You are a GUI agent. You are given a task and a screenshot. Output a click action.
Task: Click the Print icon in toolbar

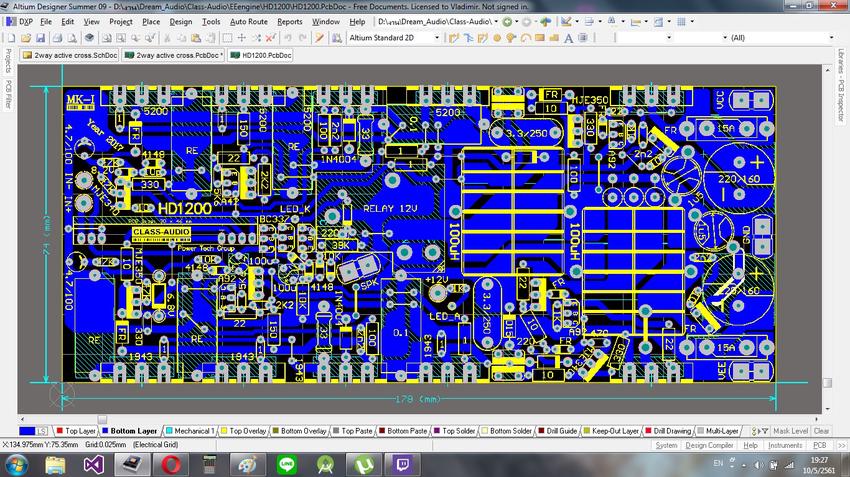57,38
